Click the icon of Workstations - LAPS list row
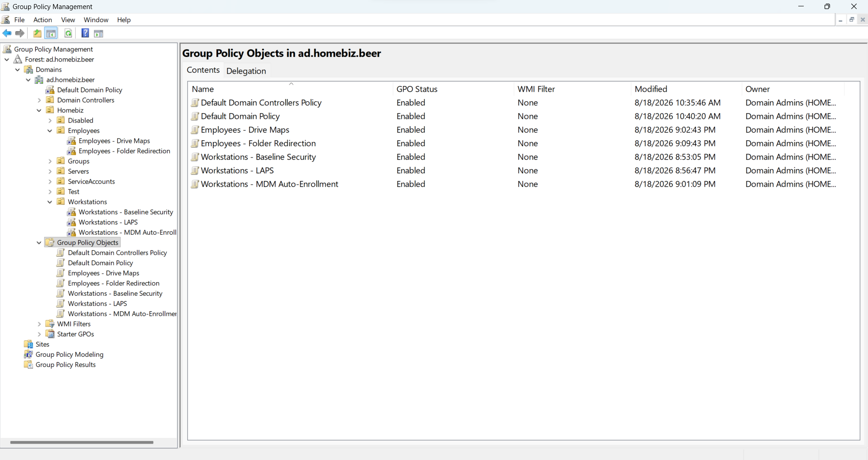This screenshot has height=460, width=868. point(195,171)
